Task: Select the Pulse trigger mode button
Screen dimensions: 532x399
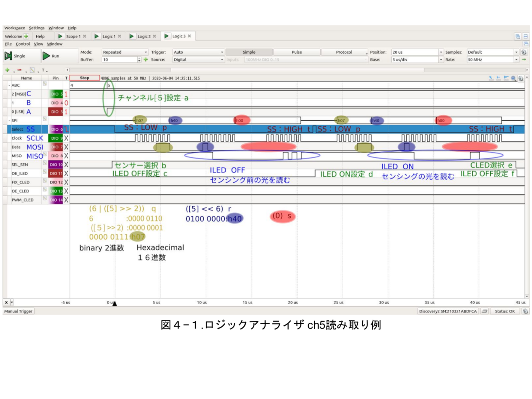Action: tap(296, 52)
